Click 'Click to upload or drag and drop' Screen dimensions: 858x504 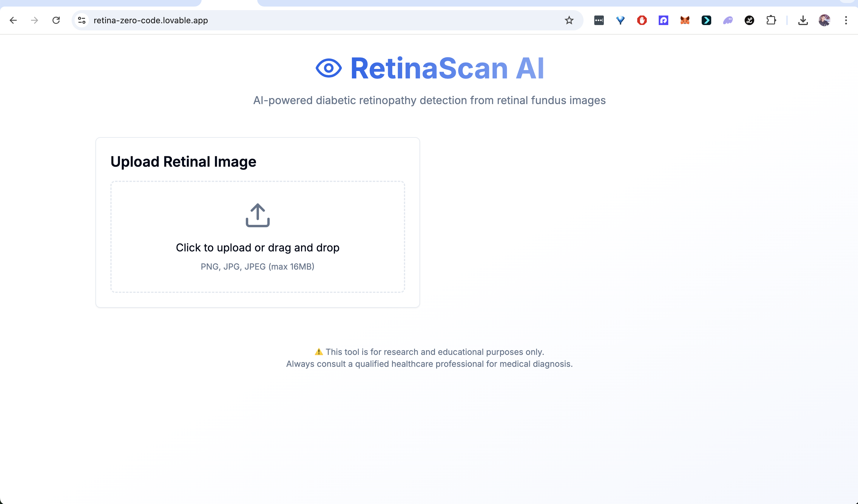click(257, 248)
